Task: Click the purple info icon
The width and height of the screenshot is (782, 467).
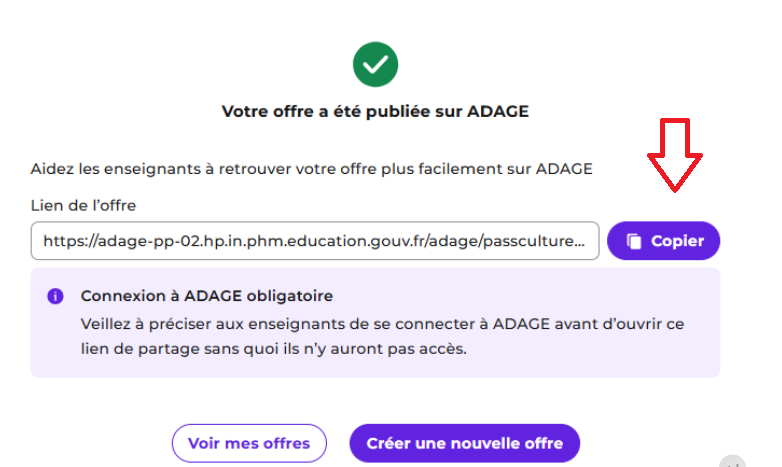Action: [x=55, y=296]
